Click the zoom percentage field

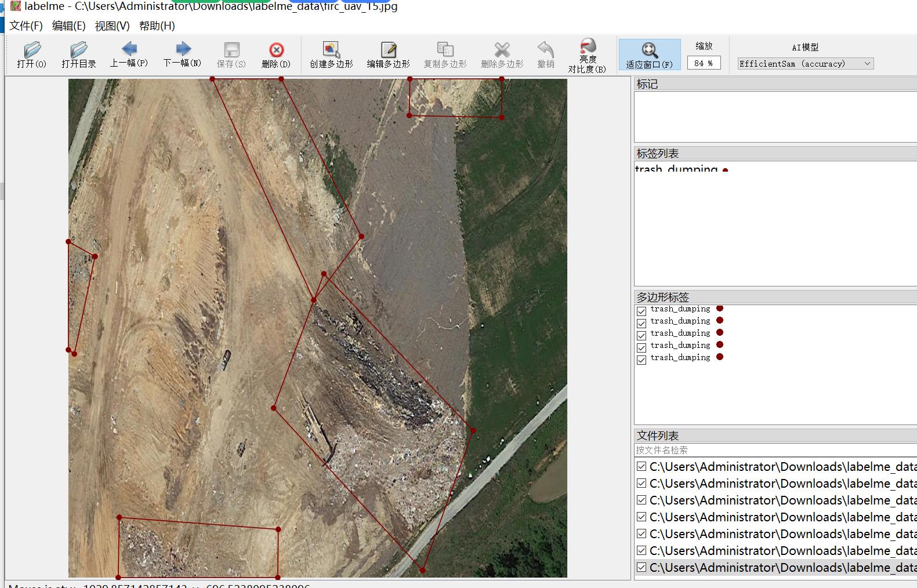point(704,63)
